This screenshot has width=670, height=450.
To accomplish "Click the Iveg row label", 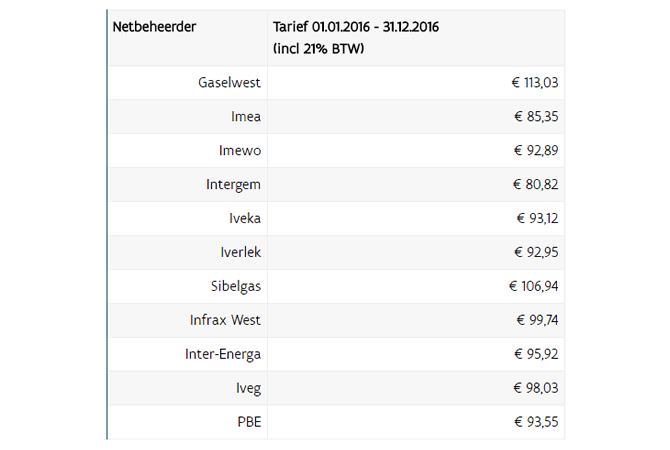I will coord(248,388).
